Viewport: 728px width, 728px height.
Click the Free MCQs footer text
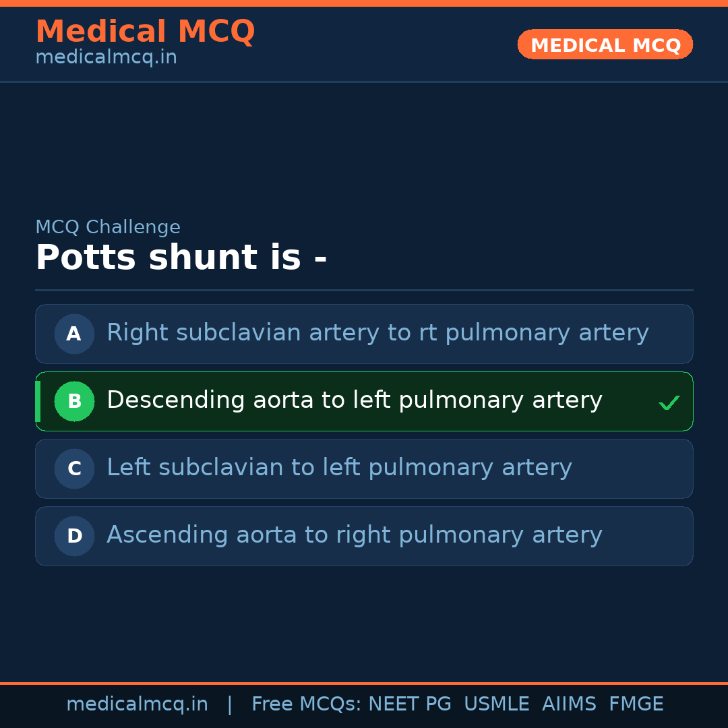click(306, 704)
